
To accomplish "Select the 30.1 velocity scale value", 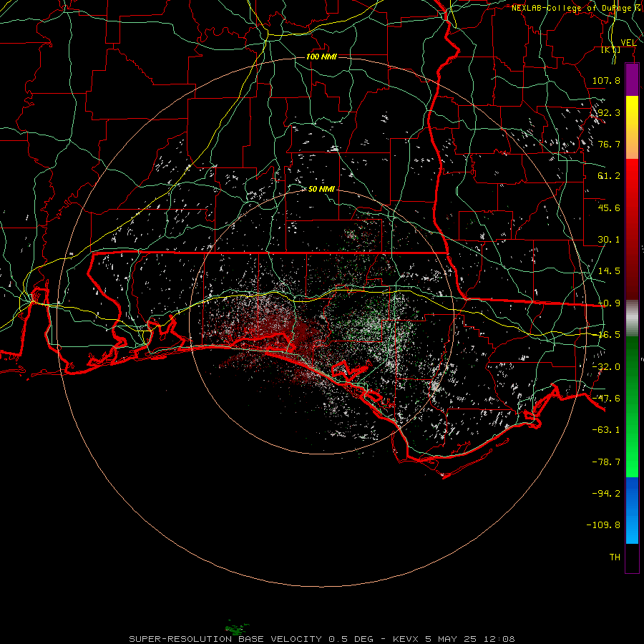I will [x=609, y=240].
